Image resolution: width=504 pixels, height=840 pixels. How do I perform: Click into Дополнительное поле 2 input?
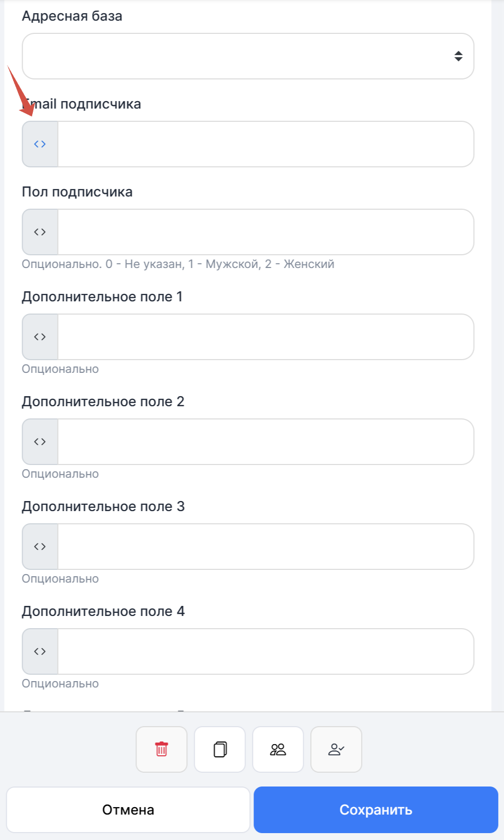(265, 442)
